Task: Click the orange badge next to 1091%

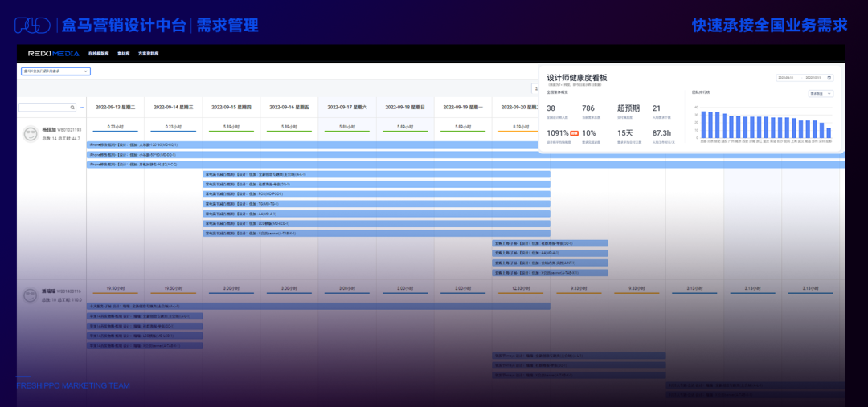Action: [x=575, y=133]
